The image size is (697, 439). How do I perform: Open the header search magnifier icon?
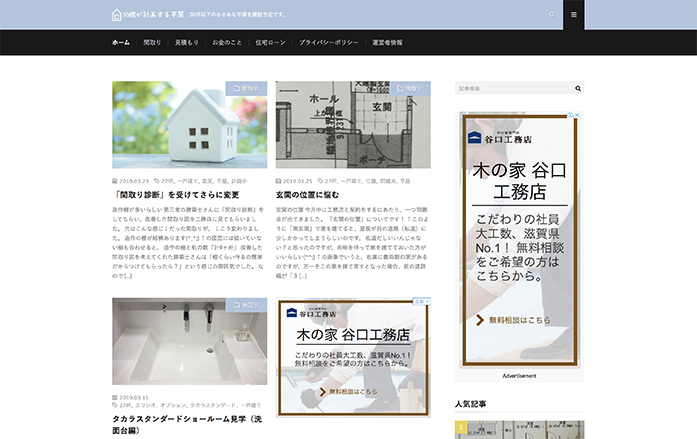point(551,15)
